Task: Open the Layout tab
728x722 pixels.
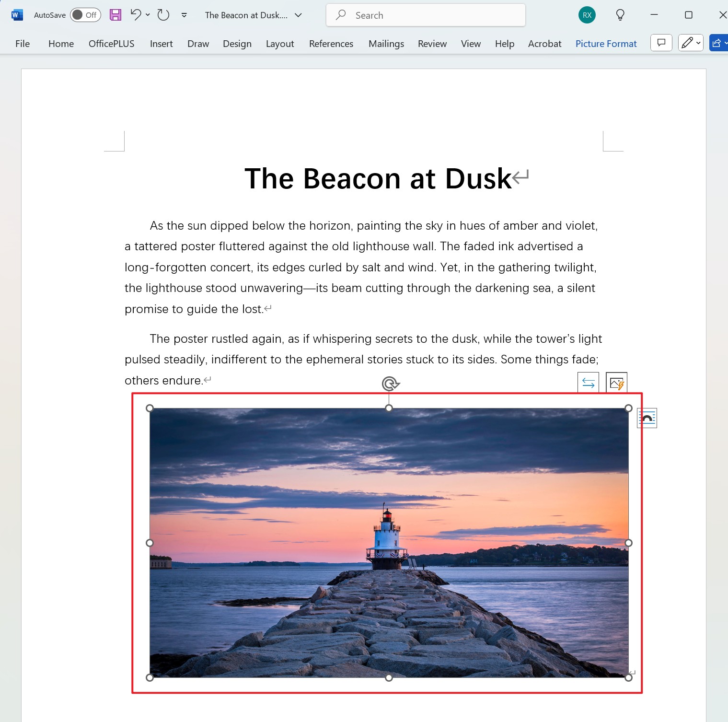Action: pyautogui.click(x=280, y=44)
